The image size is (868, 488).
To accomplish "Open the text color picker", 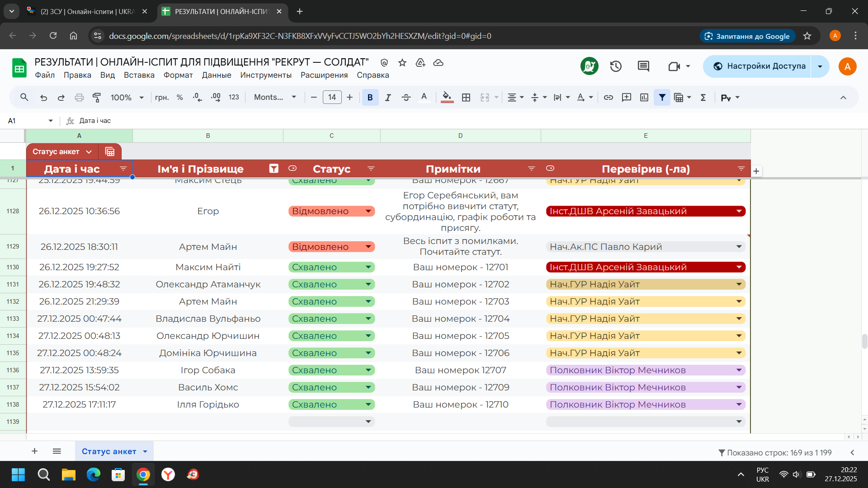I will click(424, 97).
